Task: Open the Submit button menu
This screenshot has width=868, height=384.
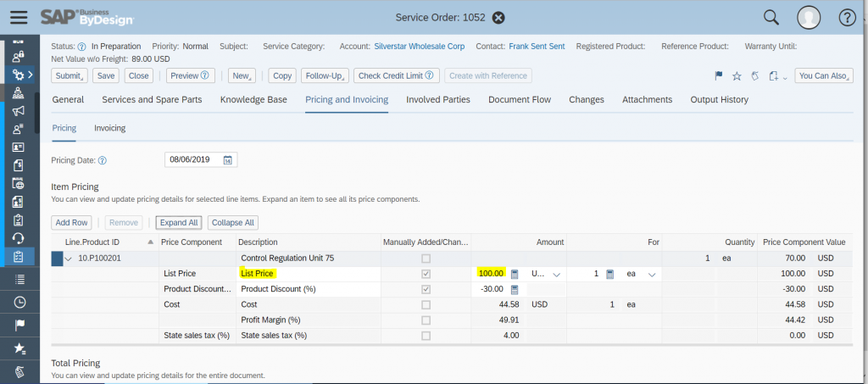Action: 70,75
